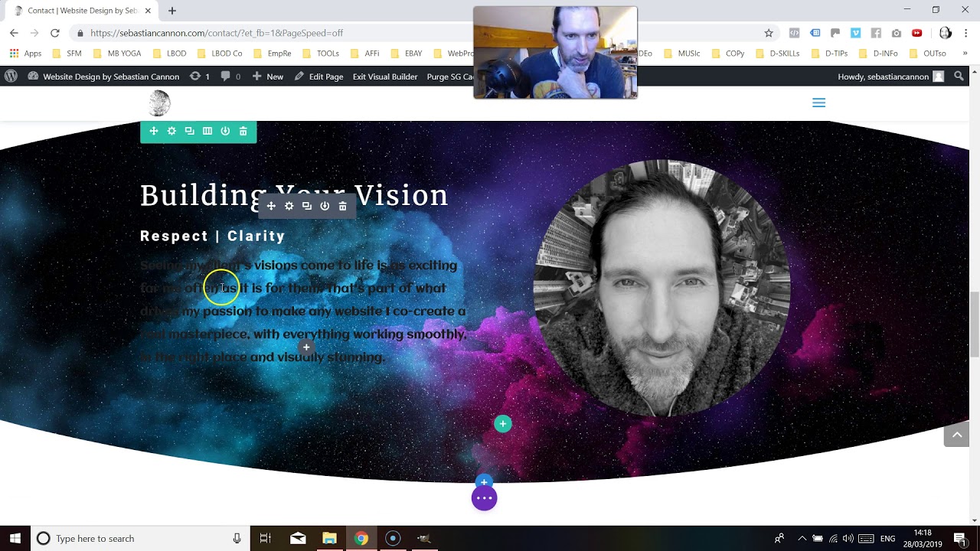Click New in WordPress admin bar
Viewport: 980px width, 551px height.
(x=267, y=77)
